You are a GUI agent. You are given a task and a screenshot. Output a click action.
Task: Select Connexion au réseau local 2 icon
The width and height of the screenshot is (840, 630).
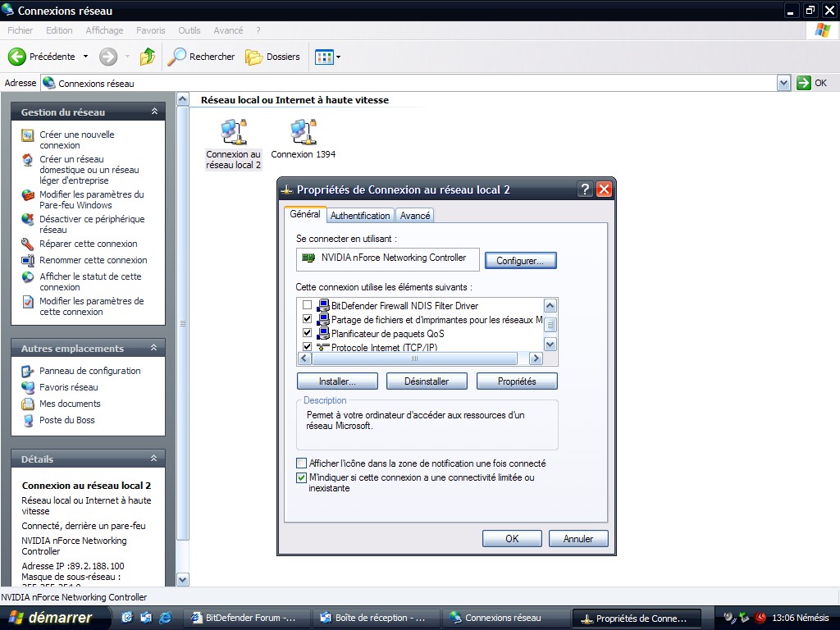[234, 144]
